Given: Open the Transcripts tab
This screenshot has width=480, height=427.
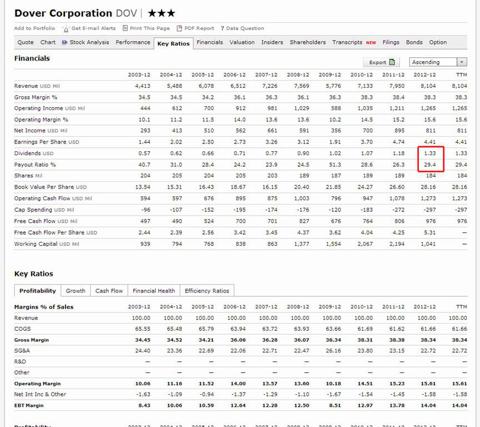Looking at the screenshot, I should point(347,42).
